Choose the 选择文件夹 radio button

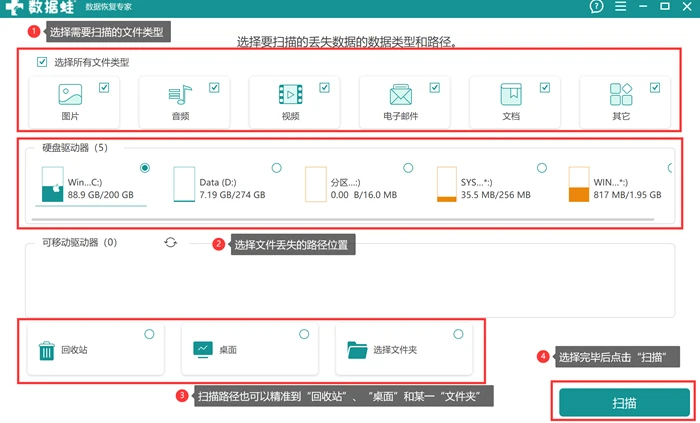(x=458, y=334)
